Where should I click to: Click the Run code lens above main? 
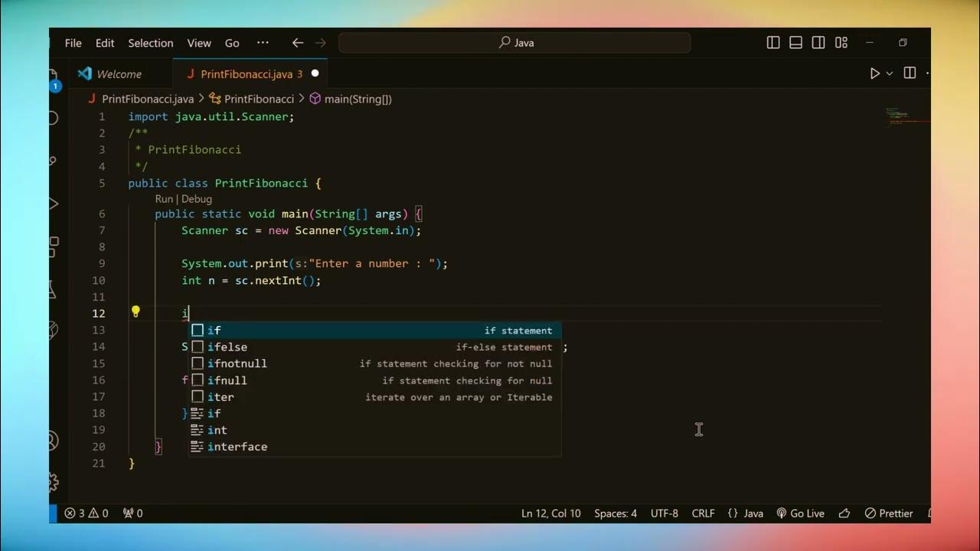coord(164,199)
